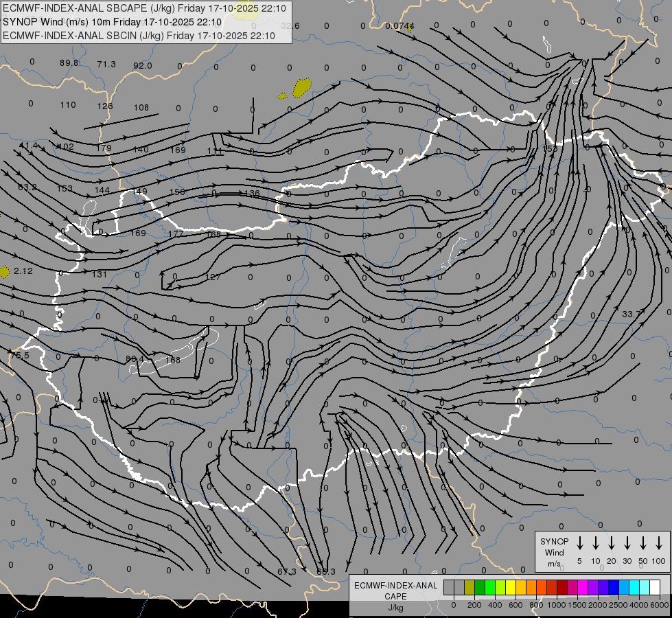Viewport: 672px width, 618px height.
Task: Click the 5 m/s wind legend arrow
Action: [579, 543]
